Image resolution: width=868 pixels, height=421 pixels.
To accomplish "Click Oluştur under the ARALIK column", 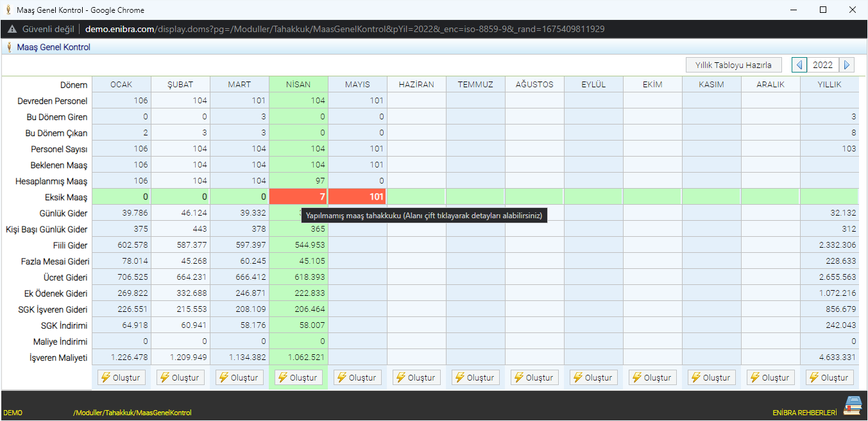I will coord(770,377).
